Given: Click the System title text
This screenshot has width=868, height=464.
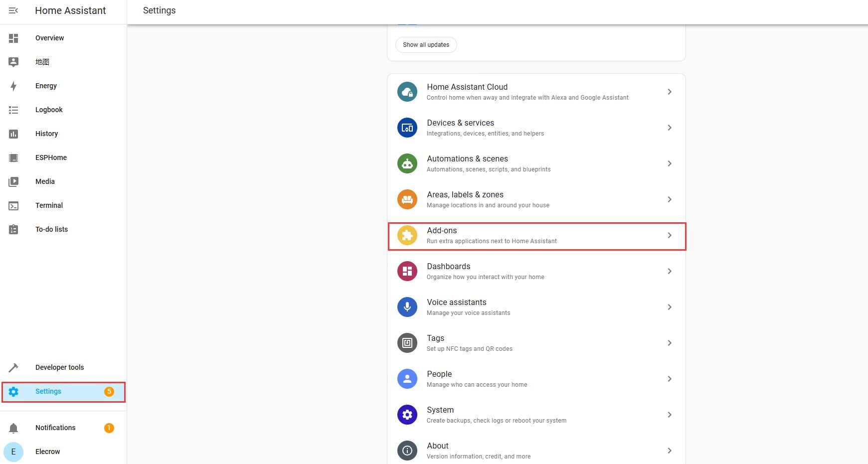Looking at the screenshot, I should coord(440,410).
